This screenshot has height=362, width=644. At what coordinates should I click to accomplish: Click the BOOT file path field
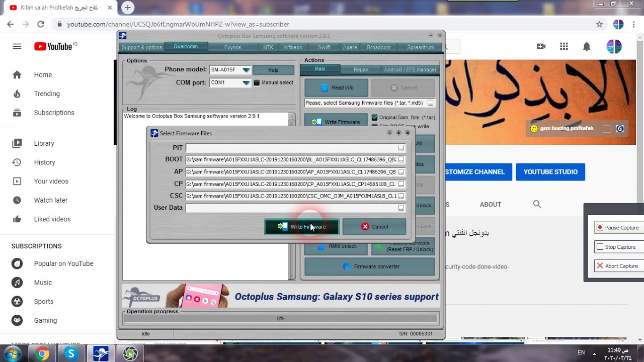click(291, 160)
